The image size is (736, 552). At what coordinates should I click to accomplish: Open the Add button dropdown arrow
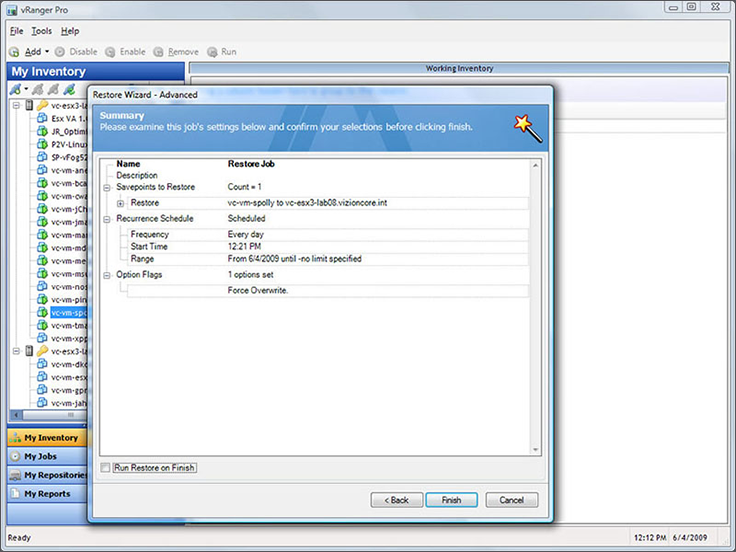[x=47, y=52]
